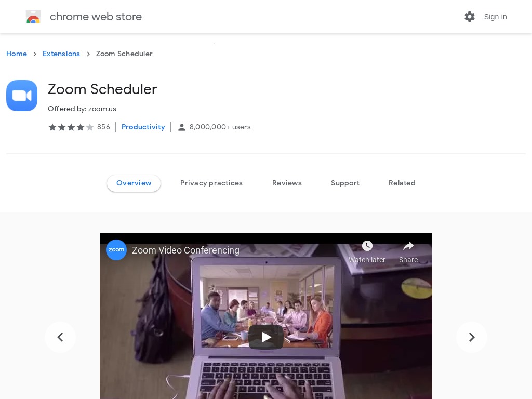532x399 pixels.
Task: Click the users person icon
Action: (x=182, y=127)
